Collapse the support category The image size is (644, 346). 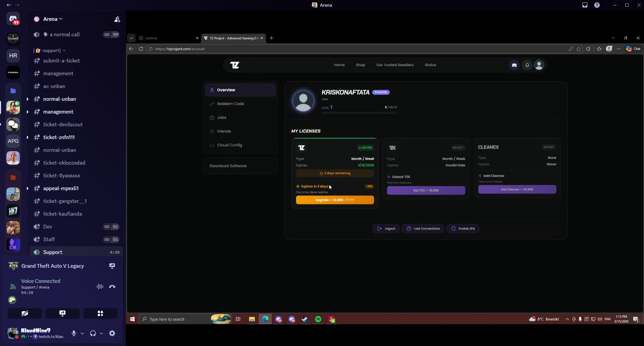pos(49,50)
